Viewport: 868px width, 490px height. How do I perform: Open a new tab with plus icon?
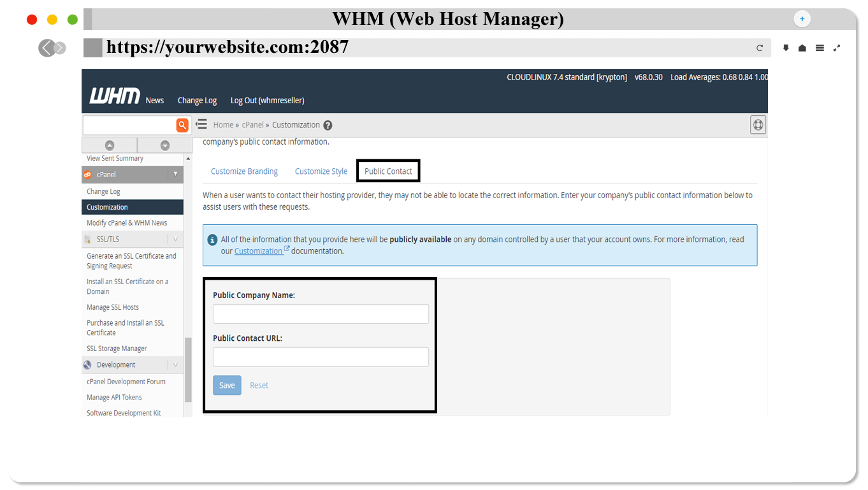pos(802,19)
